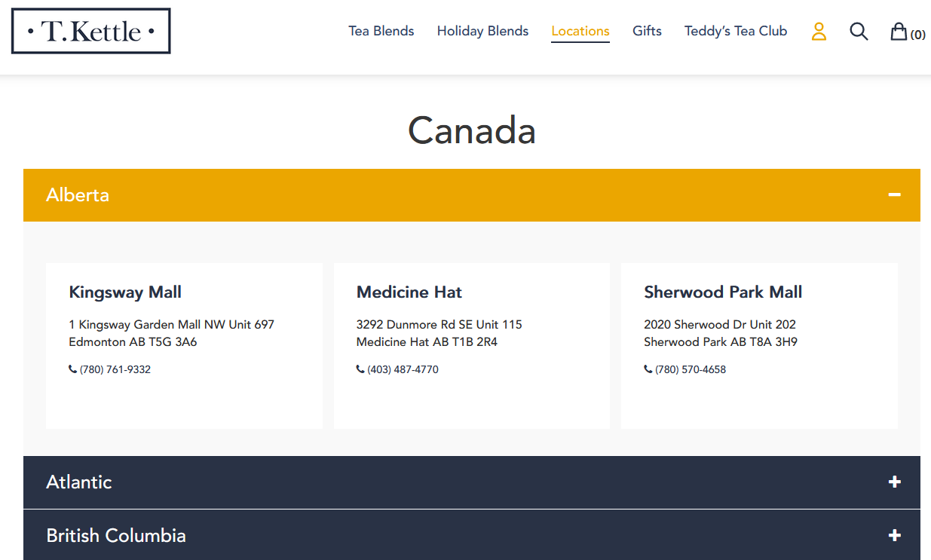The image size is (931, 560).
Task: Click phone icon beside Medicine Hat number
Action: [360, 369]
